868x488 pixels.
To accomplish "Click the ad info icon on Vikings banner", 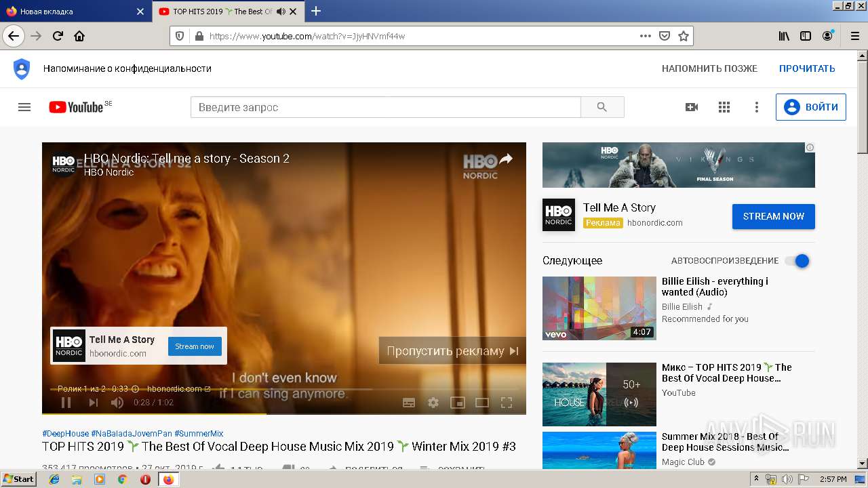I will (810, 147).
